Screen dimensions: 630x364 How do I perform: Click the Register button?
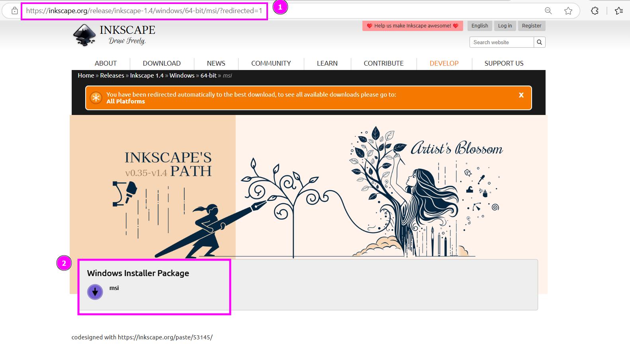point(532,26)
